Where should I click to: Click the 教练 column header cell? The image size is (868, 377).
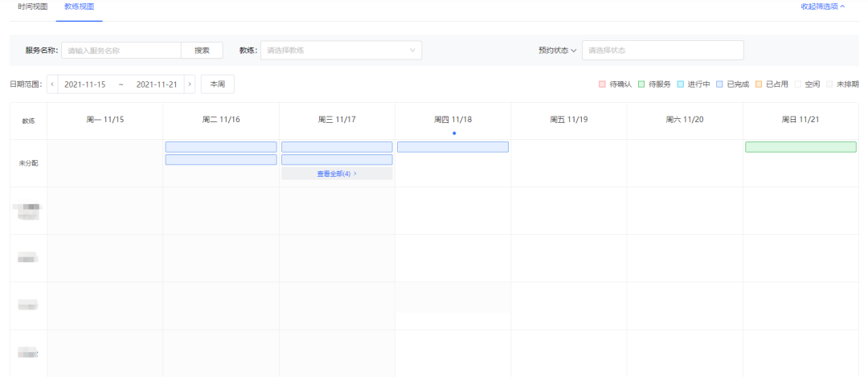coord(28,121)
